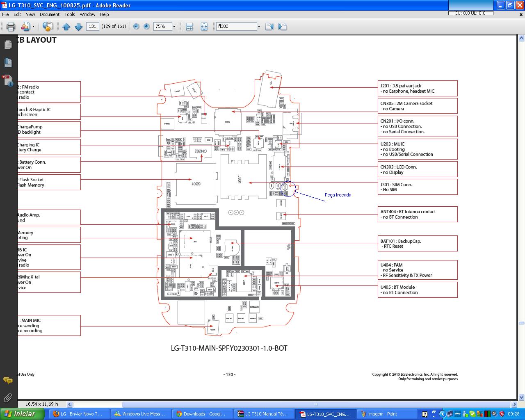Open the Edit menu

click(17, 14)
